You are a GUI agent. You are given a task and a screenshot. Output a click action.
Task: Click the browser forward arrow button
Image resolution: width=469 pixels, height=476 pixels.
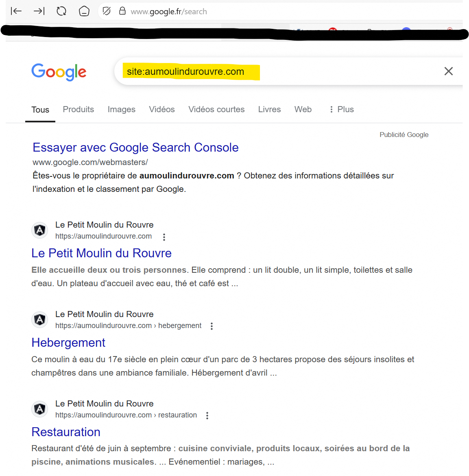click(39, 11)
